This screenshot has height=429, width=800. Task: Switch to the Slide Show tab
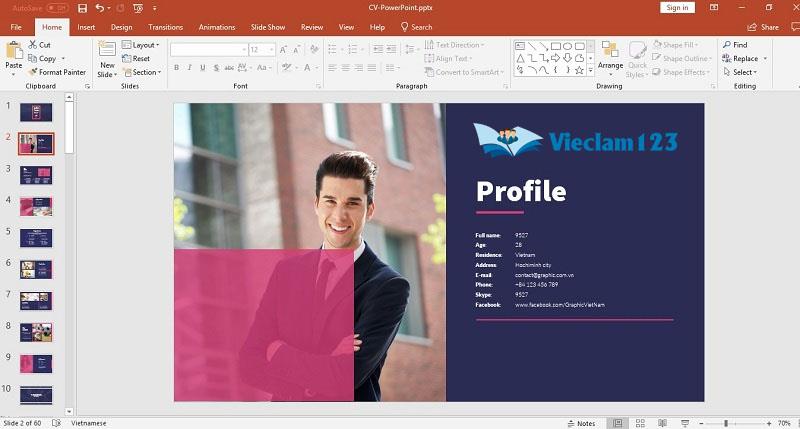coord(268,27)
